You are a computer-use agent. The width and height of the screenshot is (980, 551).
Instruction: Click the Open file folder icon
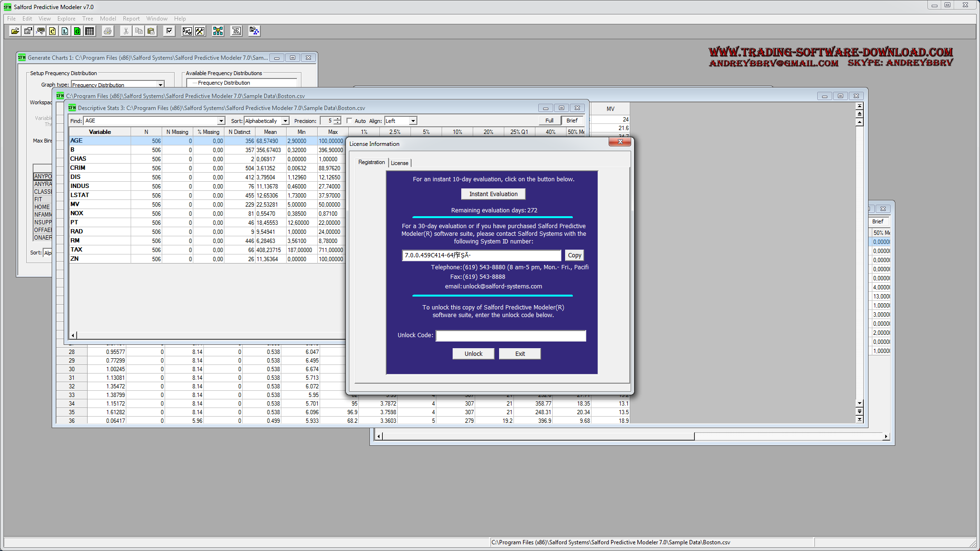click(x=15, y=31)
